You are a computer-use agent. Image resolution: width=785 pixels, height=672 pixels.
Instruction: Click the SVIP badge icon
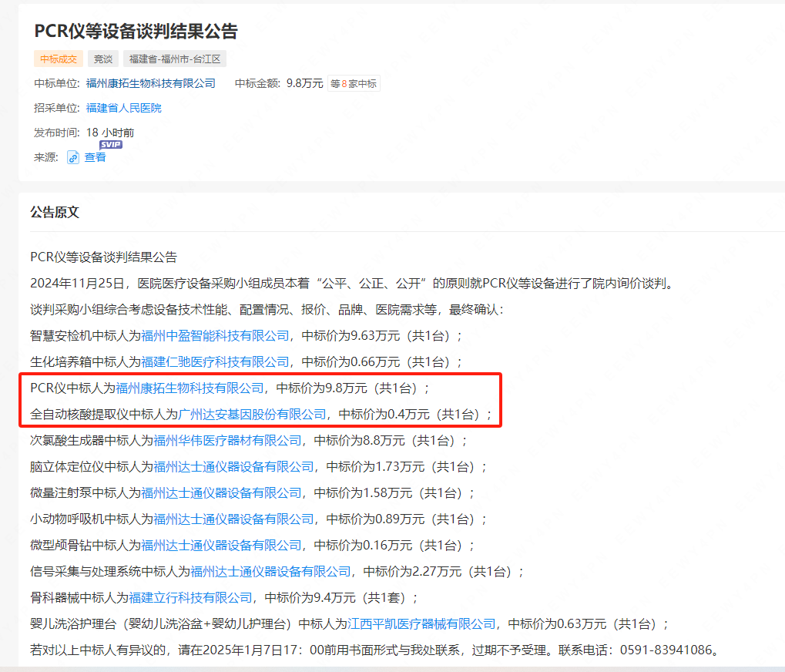(x=109, y=144)
